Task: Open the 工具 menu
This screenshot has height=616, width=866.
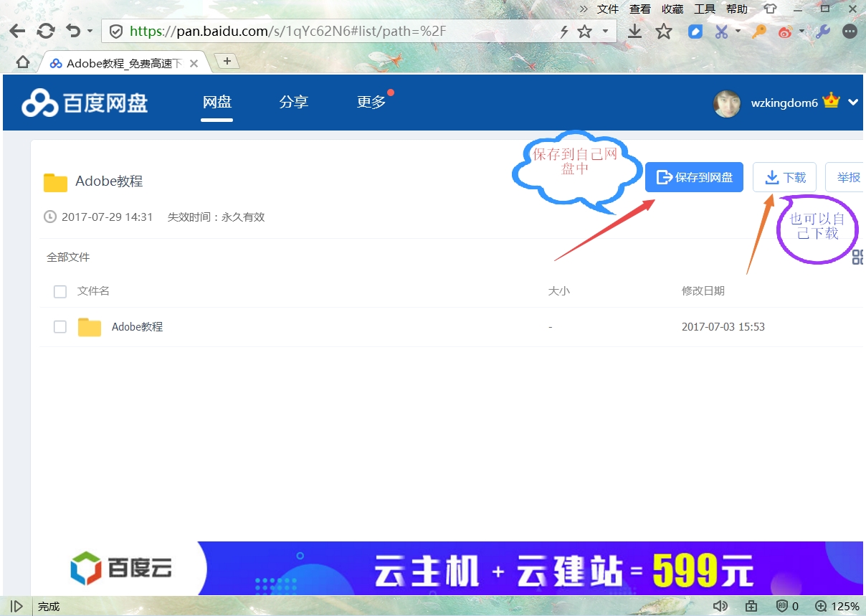Action: pos(704,9)
